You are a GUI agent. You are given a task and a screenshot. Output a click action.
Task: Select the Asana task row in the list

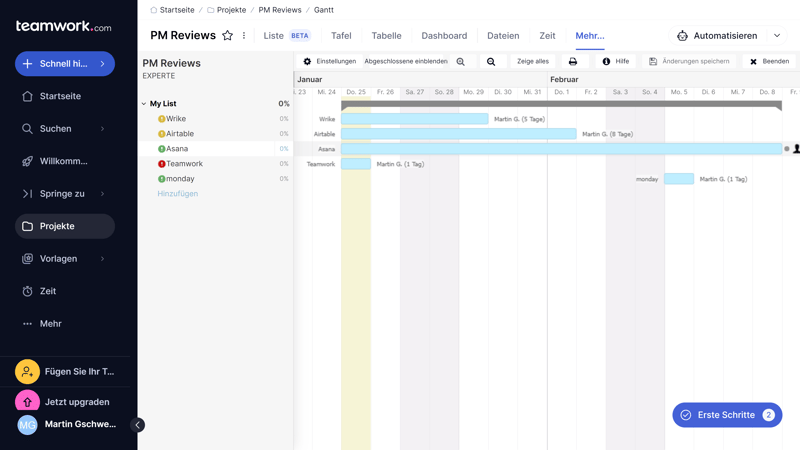pyautogui.click(x=177, y=149)
